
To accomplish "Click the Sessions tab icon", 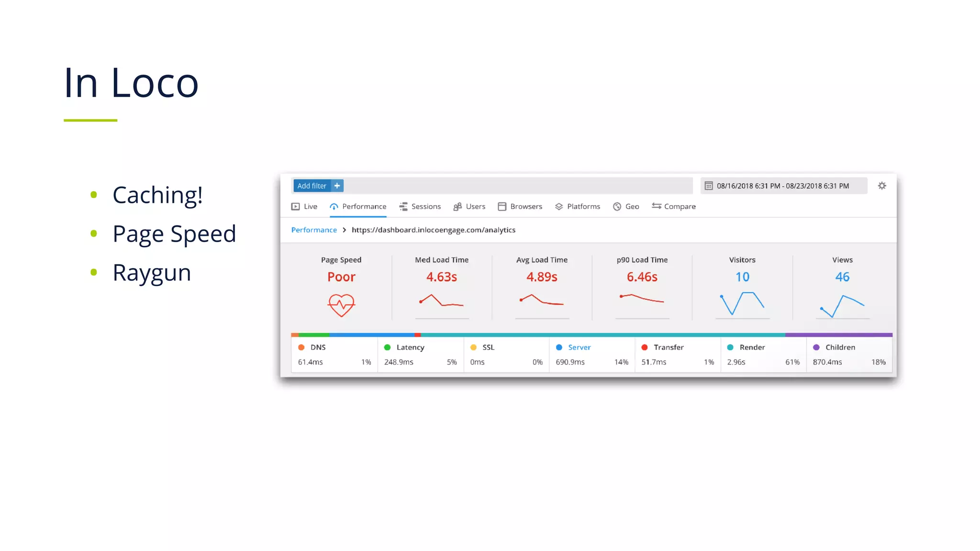I will [403, 207].
